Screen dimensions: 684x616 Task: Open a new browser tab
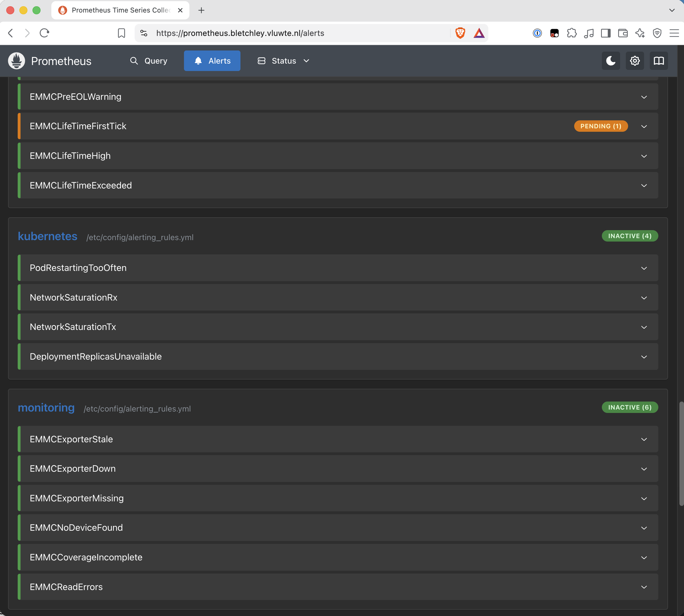pos(201,10)
